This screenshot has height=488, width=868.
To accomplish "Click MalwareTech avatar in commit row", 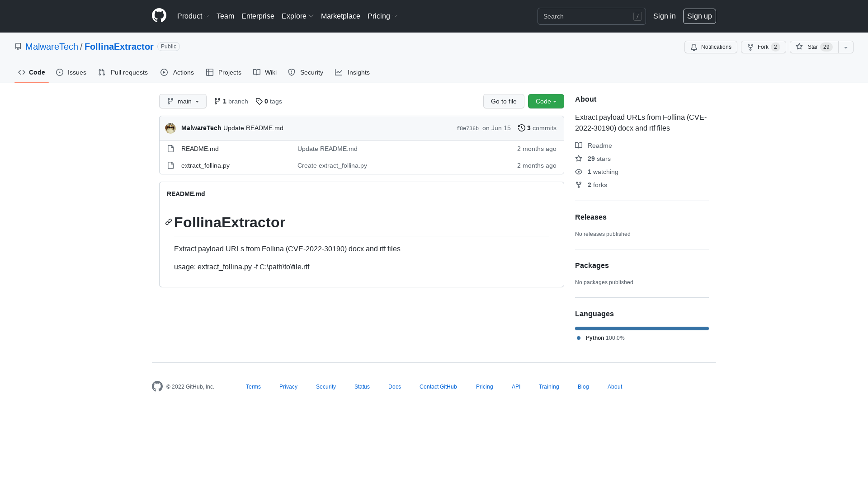I will 170,128.
